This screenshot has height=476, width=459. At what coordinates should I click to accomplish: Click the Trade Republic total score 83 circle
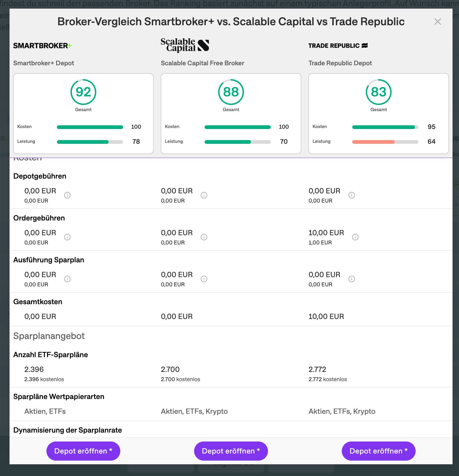click(x=379, y=92)
